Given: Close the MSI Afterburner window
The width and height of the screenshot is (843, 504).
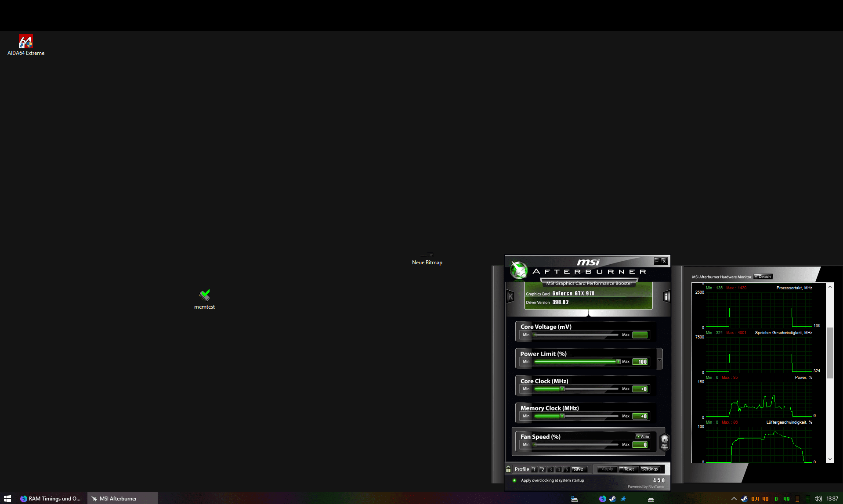Looking at the screenshot, I should point(664,261).
